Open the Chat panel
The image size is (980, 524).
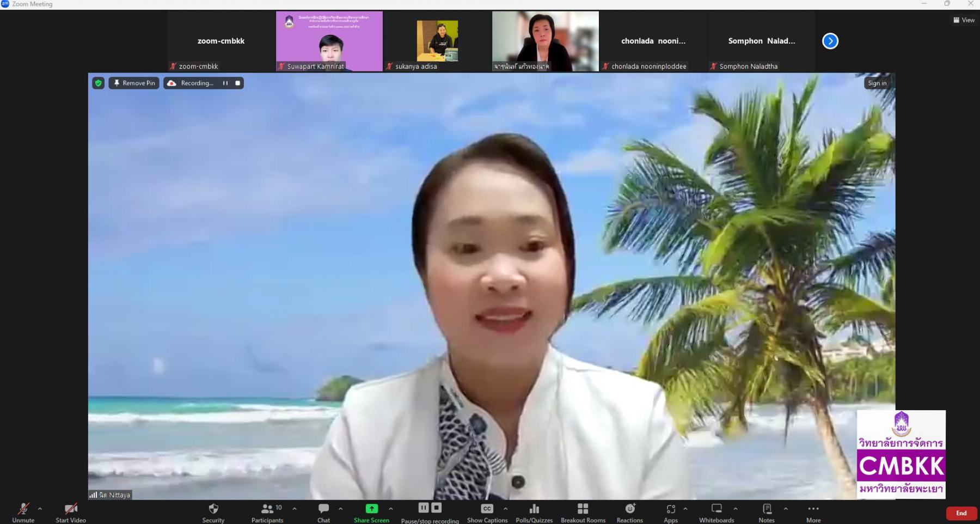[x=323, y=513]
